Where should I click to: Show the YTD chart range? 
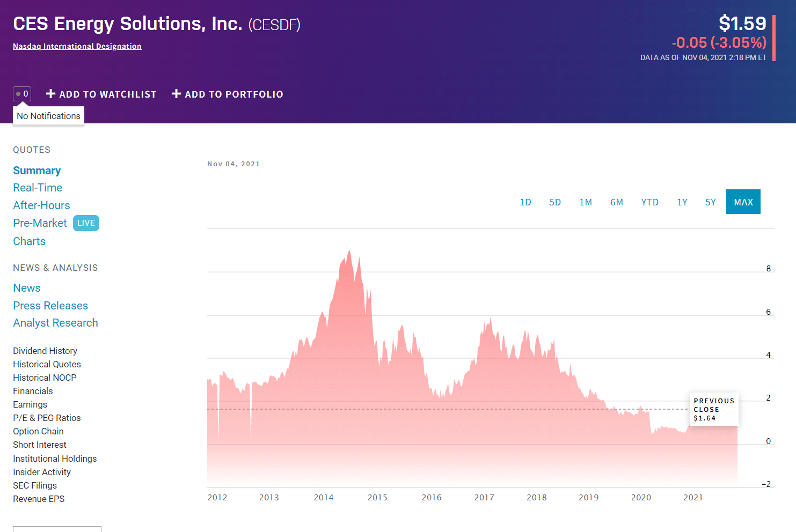650,202
